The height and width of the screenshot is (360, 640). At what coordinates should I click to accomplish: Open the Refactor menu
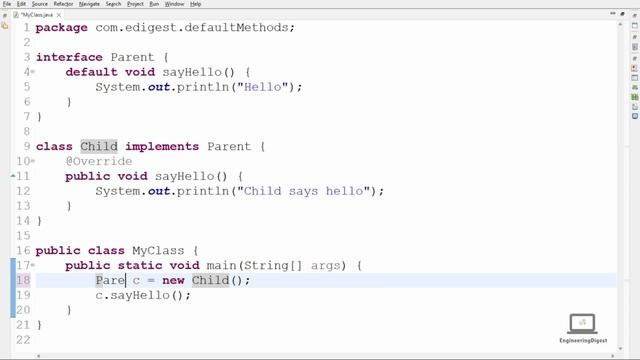coord(63,4)
